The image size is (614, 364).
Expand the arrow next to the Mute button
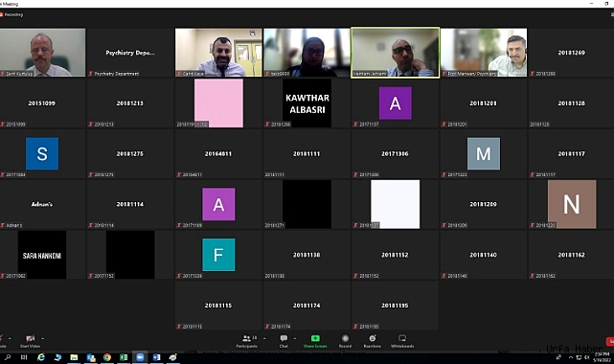point(10,338)
